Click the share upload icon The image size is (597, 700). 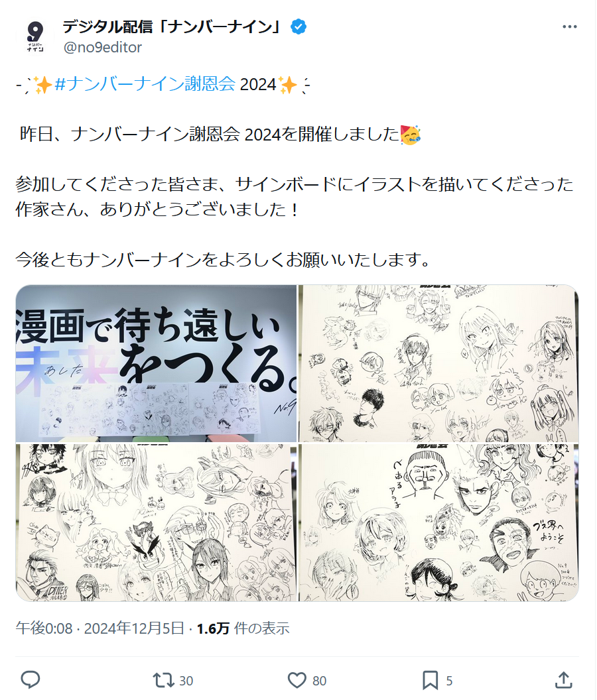coord(563,680)
